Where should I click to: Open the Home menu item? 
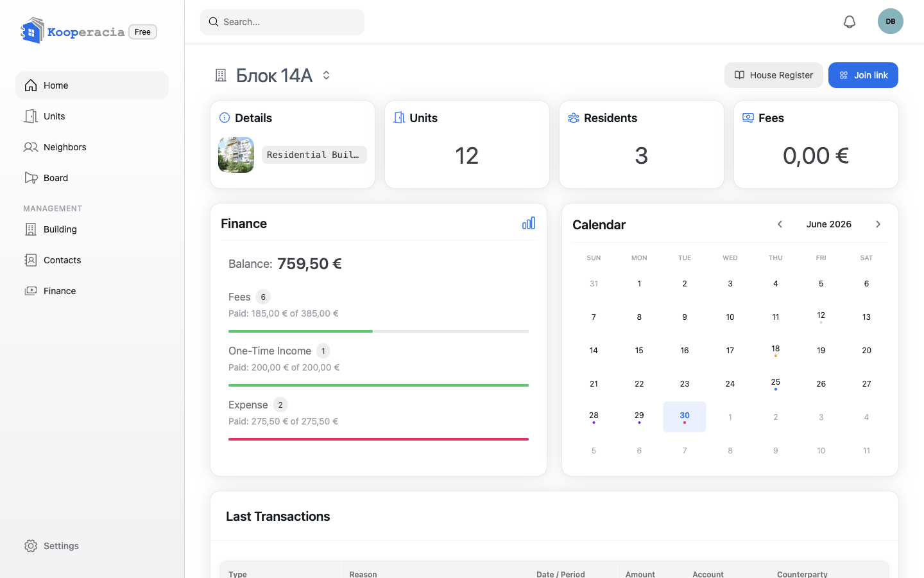click(92, 85)
